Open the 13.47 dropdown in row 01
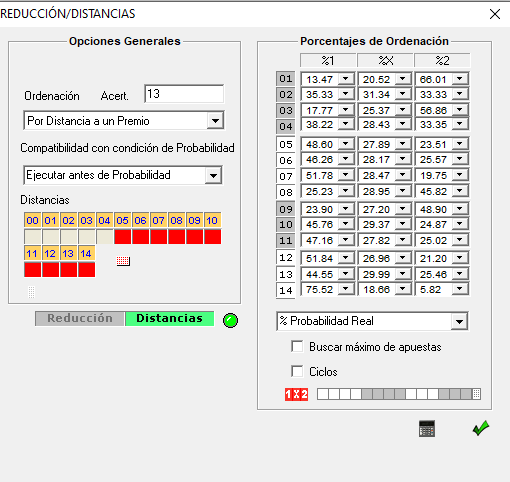 pos(346,79)
